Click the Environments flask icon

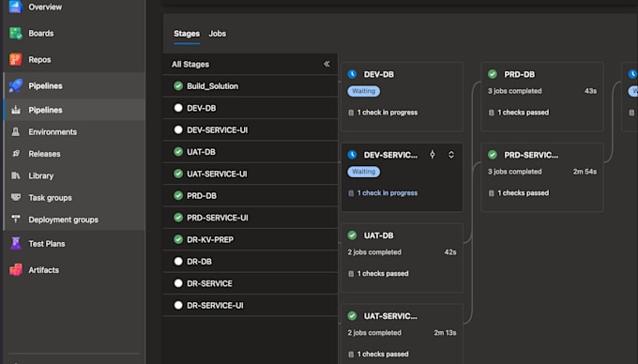(x=15, y=131)
